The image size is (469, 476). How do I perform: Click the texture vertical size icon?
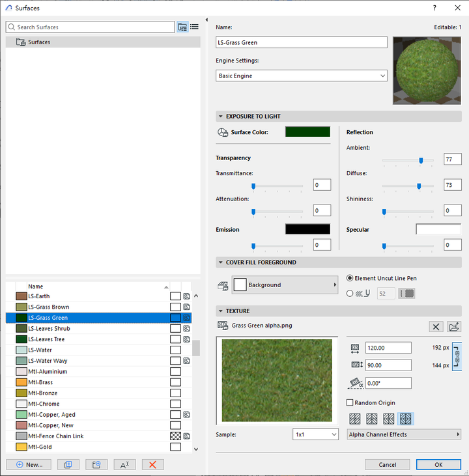tap(357, 365)
